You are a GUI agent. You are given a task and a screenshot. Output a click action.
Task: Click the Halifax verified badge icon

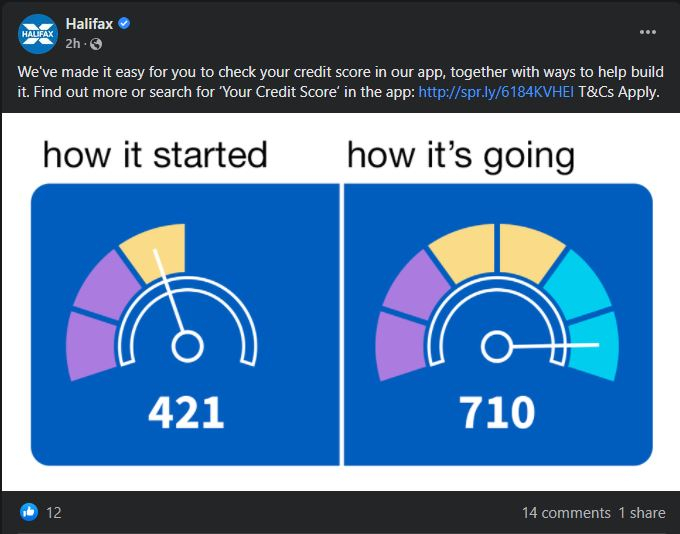click(x=124, y=23)
